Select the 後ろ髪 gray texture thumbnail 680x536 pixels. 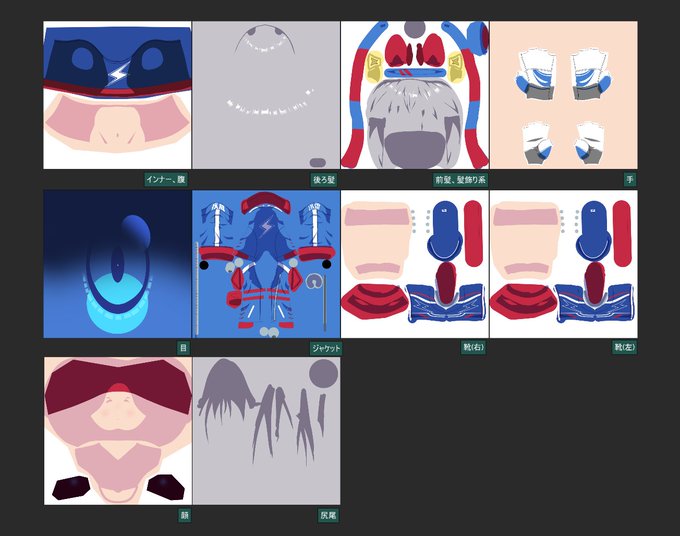266,95
